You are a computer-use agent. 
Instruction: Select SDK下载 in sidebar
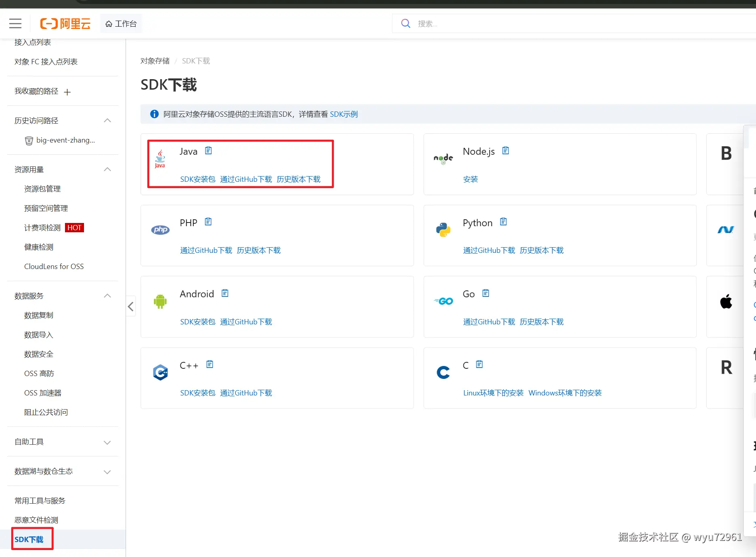coord(29,540)
